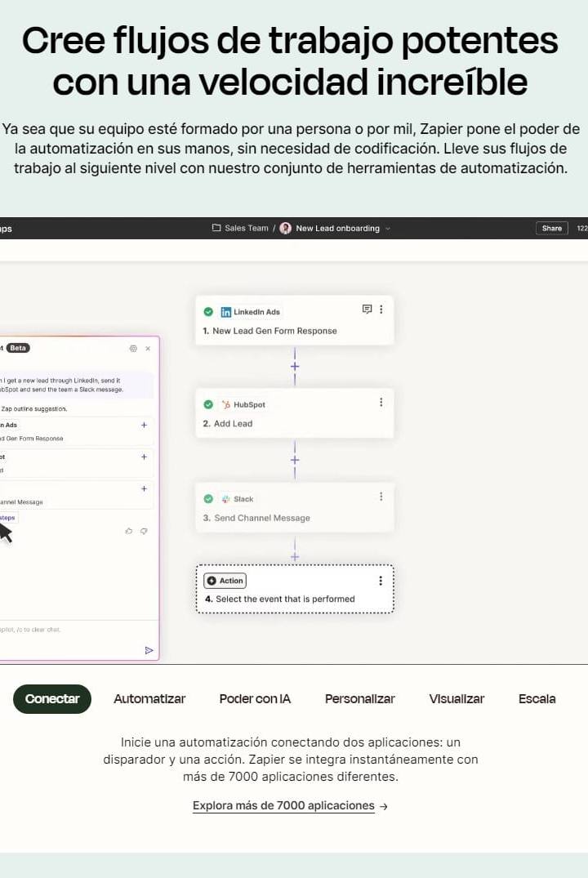Click the '1. New Lead Gen Form Response' text
The width and height of the screenshot is (588, 878).
coord(270,331)
